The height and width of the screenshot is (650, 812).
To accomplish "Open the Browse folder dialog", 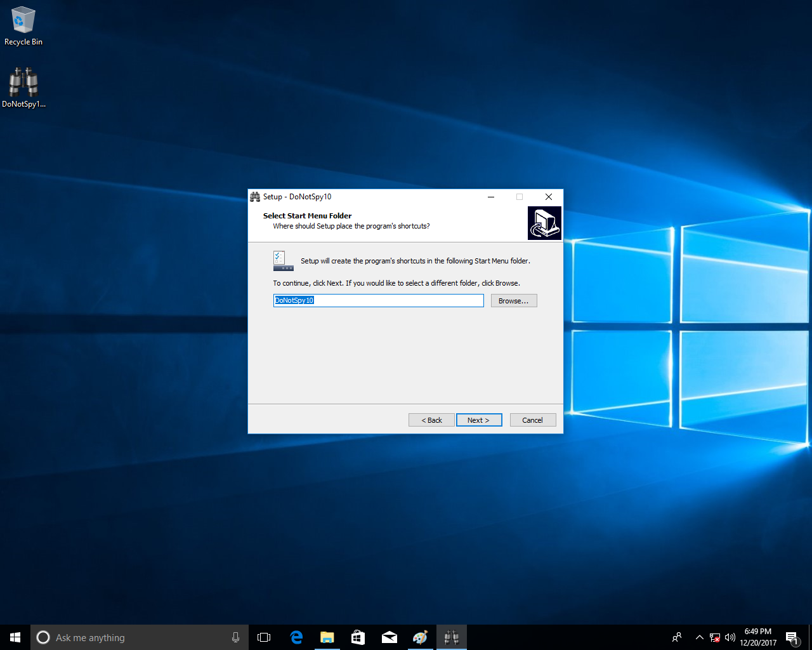I will [x=514, y=301].
